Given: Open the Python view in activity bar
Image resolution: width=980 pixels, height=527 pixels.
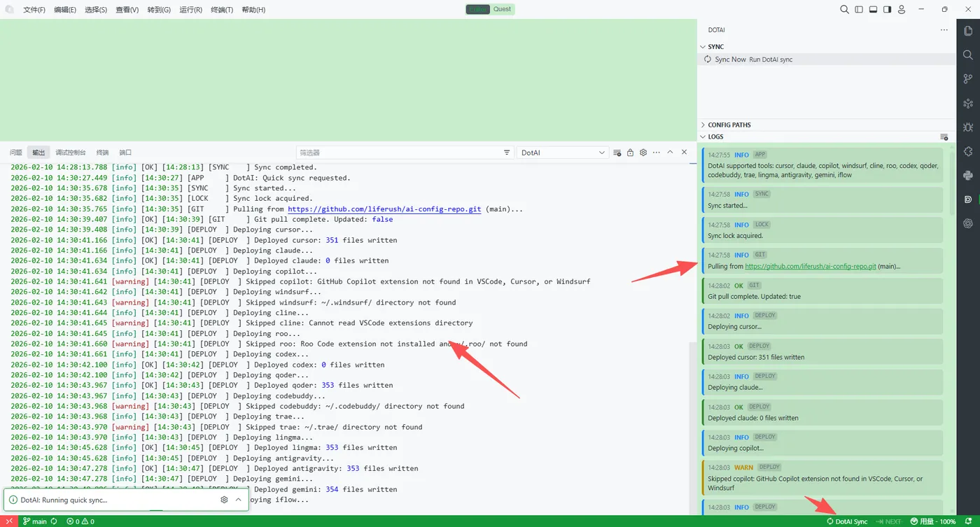Looking at the screenshot, I should coord(968,176).
